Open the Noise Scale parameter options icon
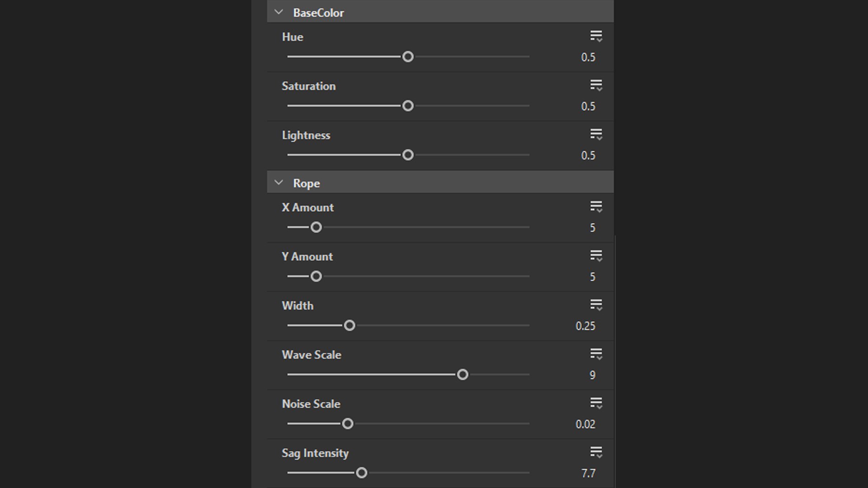The height and width of the screenshot is (488, 868). [596, 403]
